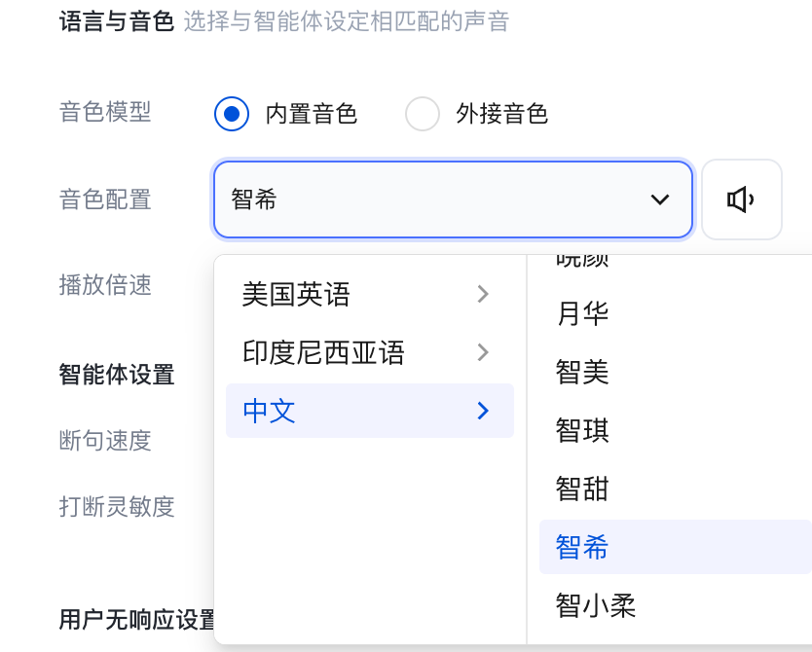
Task: Play the voice preview speaker icon
Action: pyautogui.click(x=741, y=199)
